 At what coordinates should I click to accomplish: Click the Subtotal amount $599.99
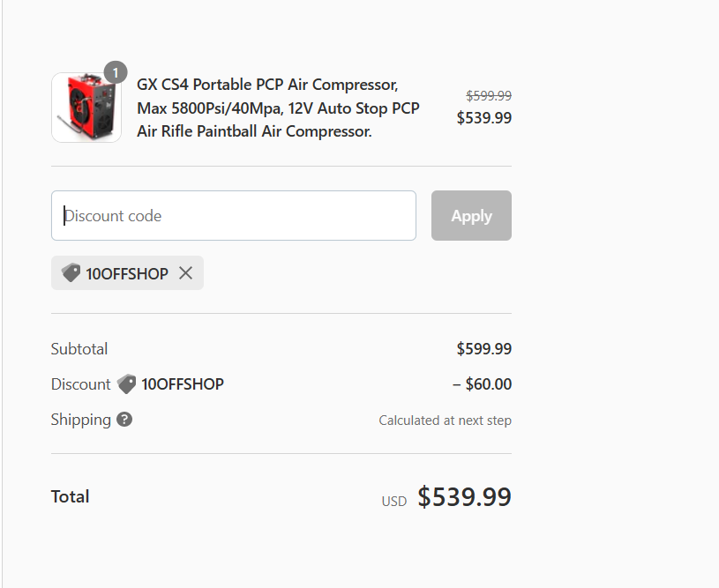point(484,349)
